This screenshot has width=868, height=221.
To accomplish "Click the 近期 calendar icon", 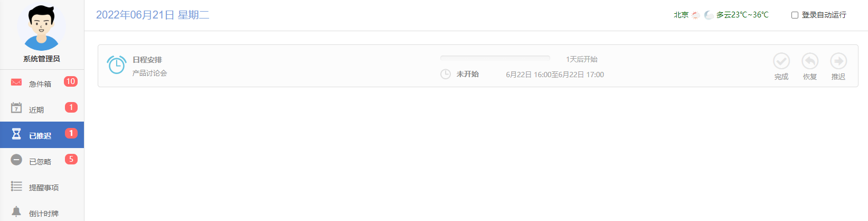I will pos(16,108).
